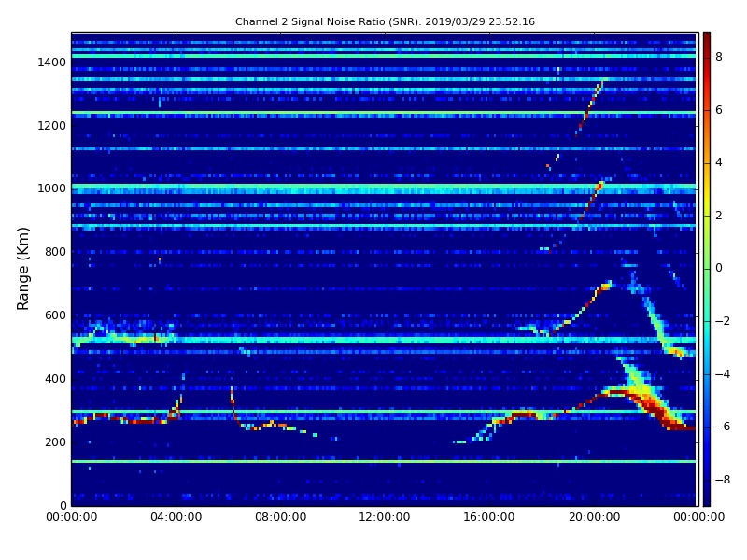The image size is (747, 560).
Task: Click the colorbar value 0 label
Action: [x=719, y=268]
